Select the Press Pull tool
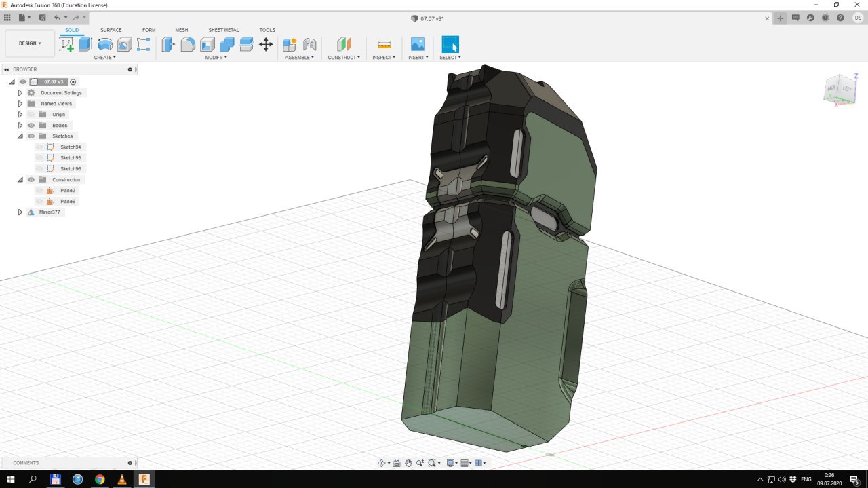Screen dimensions: 868x488 [x=168, y=45]
